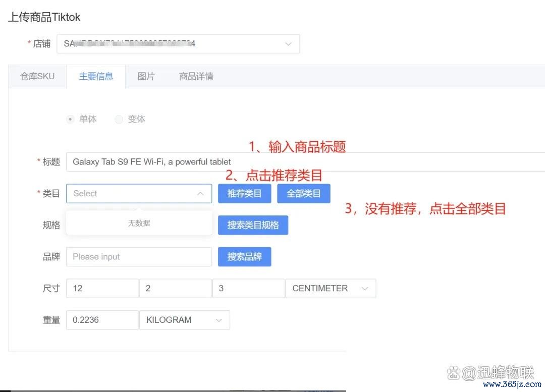
Task: Open the KILOGRAM unit dropdown
Action: tap(185, 320)
